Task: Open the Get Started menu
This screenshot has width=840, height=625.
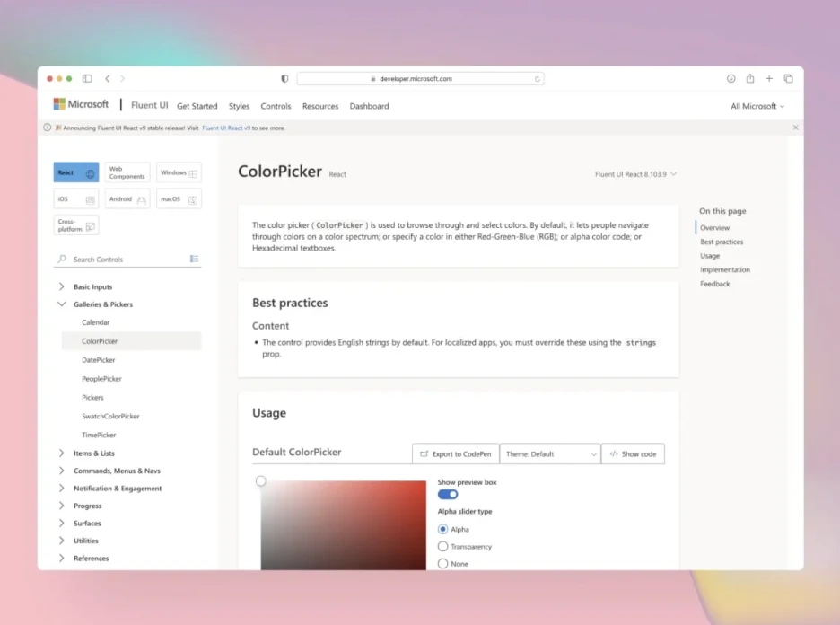Action: tap(197, 106)
